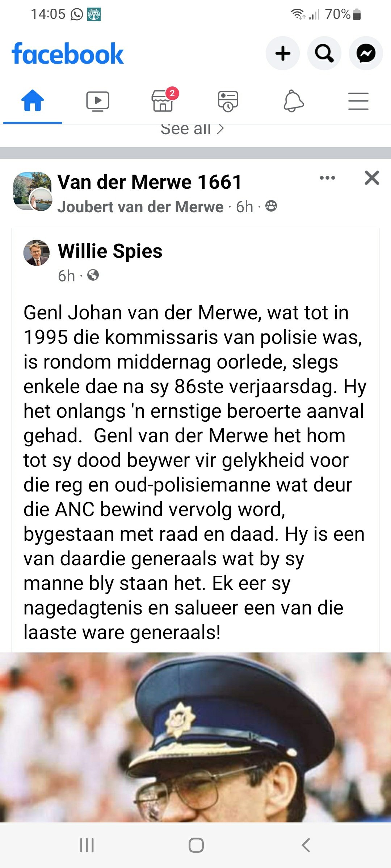Tap Willie Spies profile picture

(x=37, y=252)
